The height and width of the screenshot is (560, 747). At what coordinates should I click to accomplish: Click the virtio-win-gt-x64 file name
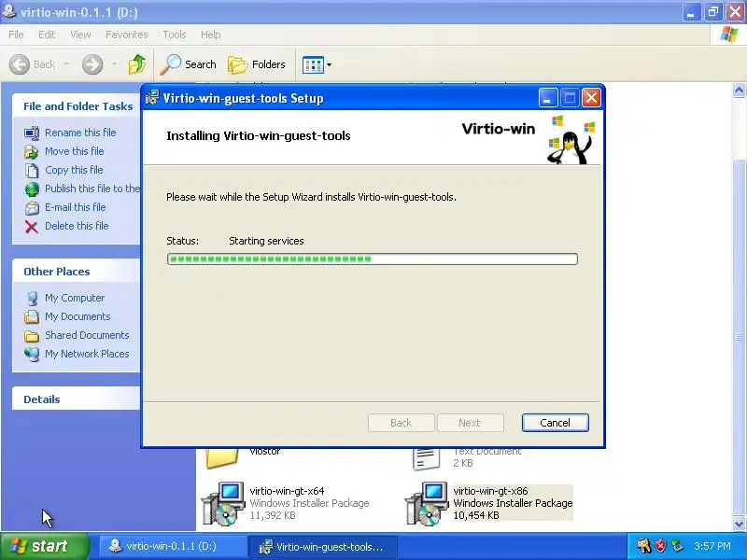coord(287,491)
